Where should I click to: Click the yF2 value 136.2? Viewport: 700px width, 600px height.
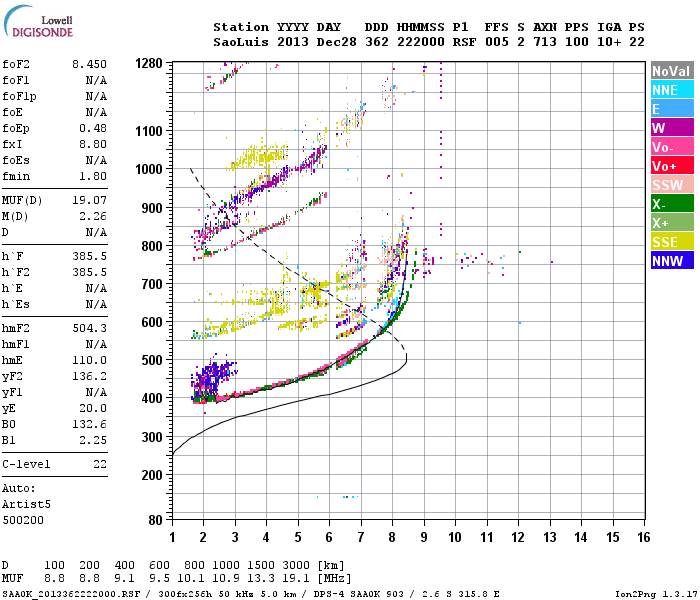[x=89, y=376]
